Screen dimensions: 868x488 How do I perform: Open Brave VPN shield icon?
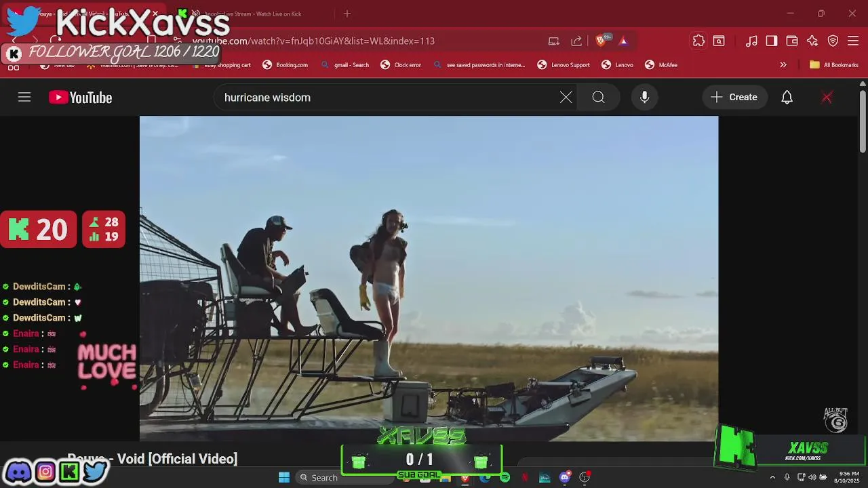(833, 41)
